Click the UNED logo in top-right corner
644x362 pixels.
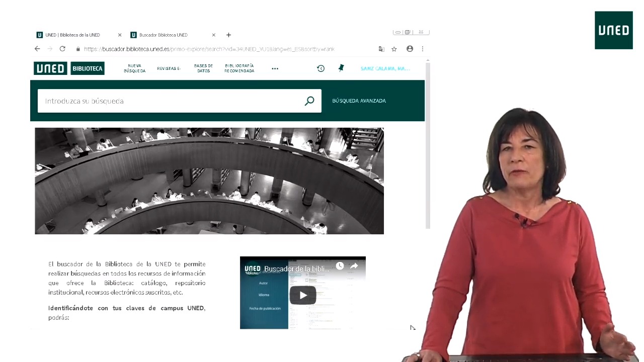coord(614,30)
